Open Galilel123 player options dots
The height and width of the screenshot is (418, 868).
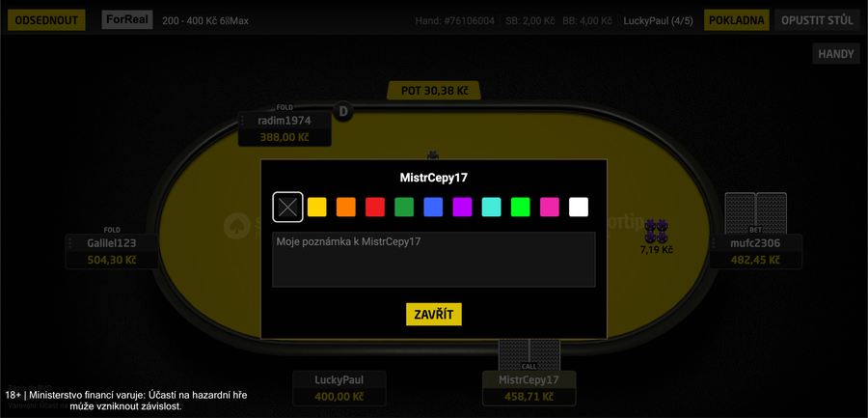(x=70, y=243)
